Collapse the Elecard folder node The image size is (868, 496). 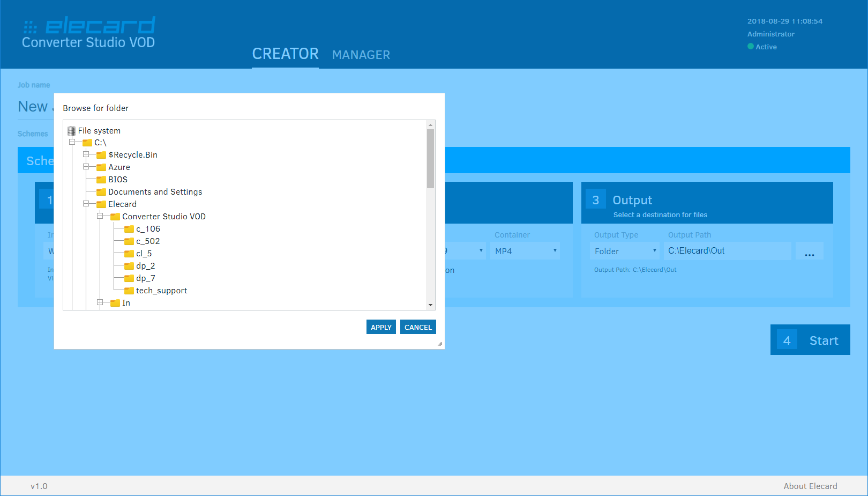pyautogui.click(x=87, y=204)
